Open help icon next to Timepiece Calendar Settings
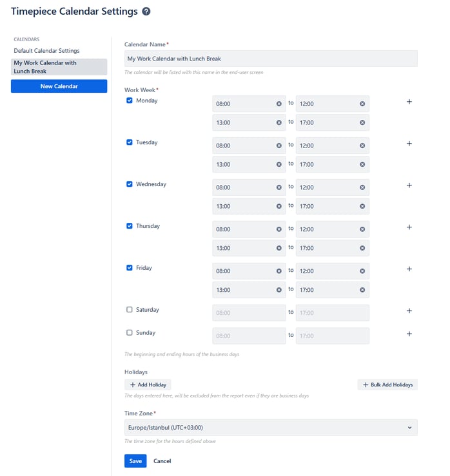Image resolution: width=450 pixels, height=476 pixels. pyautogui.click(x=146, y=12)
